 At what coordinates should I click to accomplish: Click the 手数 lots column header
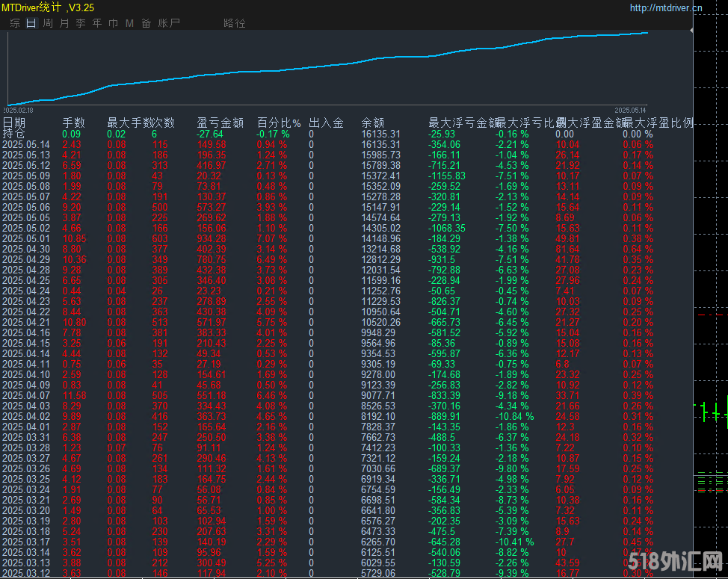coord(74,123)
